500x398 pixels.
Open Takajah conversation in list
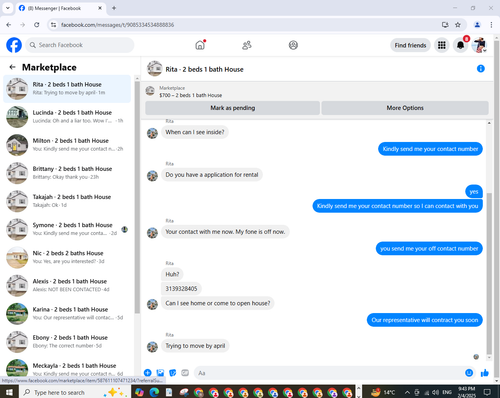(67, 201)
